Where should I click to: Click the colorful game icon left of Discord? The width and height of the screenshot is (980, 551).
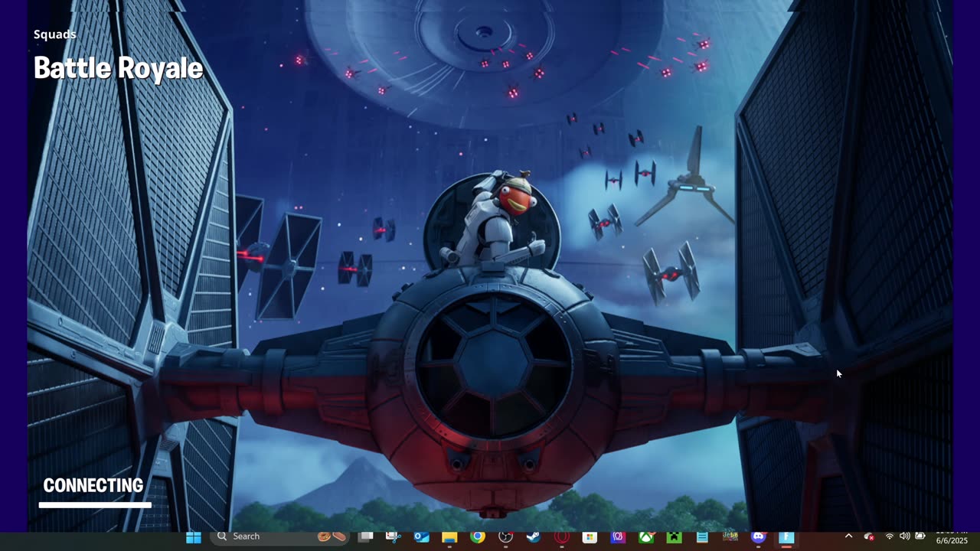click(730, 537)
